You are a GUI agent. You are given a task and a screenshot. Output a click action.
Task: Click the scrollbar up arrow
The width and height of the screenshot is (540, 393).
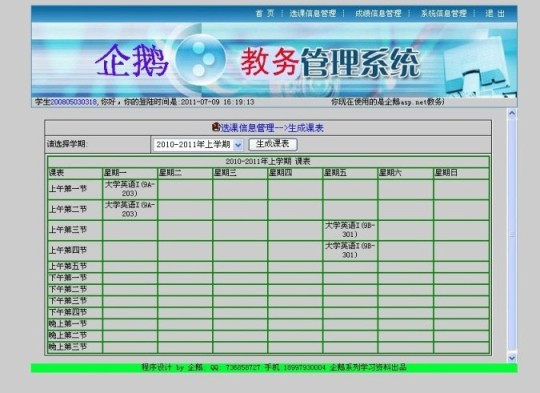(x=512, y=113)
